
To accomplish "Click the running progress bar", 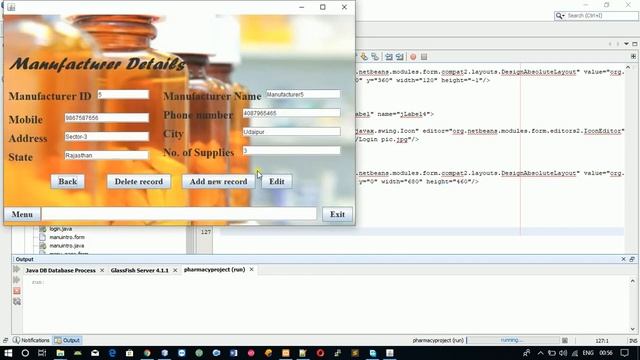I will [x=513, y=340].
